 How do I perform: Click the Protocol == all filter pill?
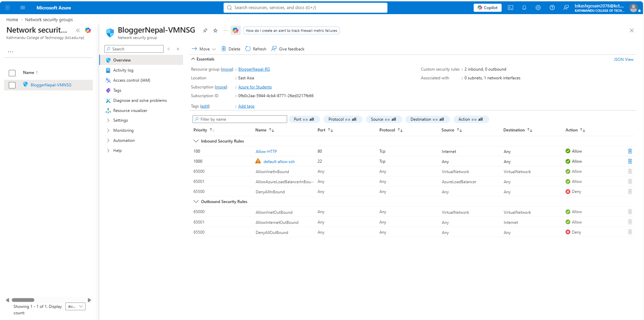[342, 119]
